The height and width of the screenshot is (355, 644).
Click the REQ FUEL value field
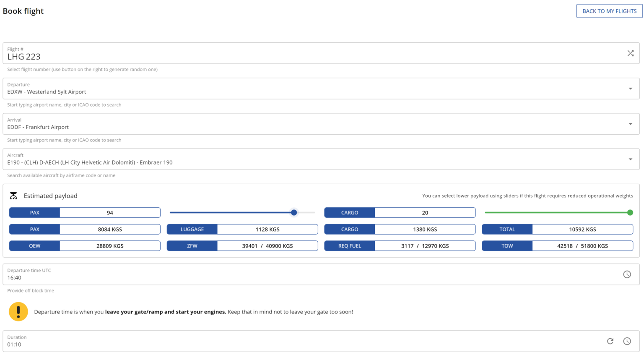425,245
